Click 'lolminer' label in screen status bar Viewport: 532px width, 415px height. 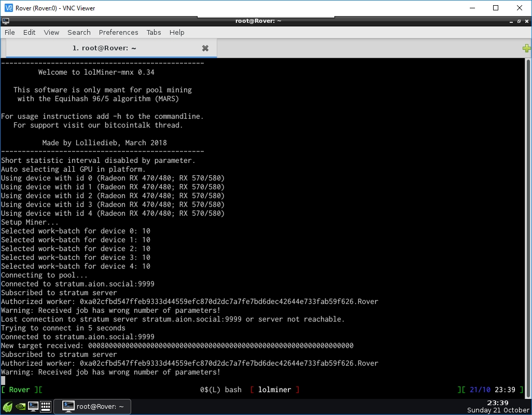click(x=274, y=390)
